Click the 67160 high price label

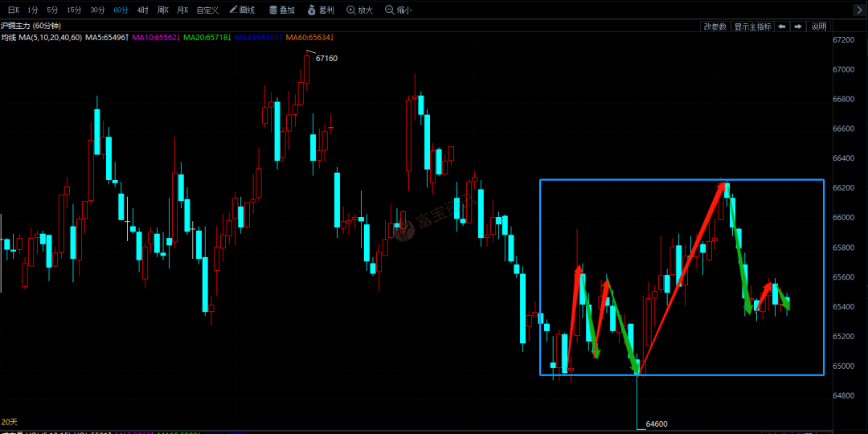(326, 58)
